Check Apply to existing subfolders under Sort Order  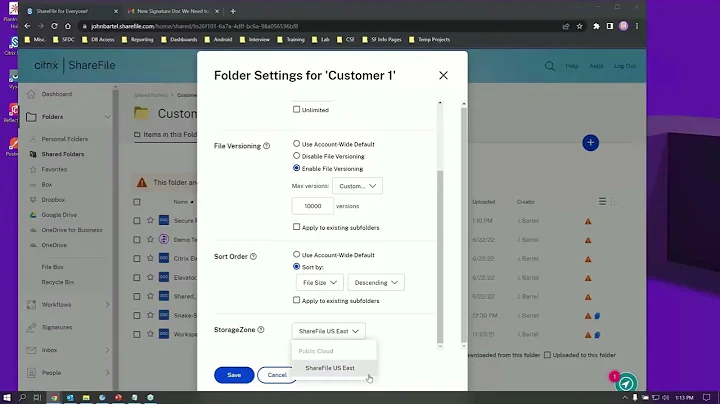pos(296,300)
